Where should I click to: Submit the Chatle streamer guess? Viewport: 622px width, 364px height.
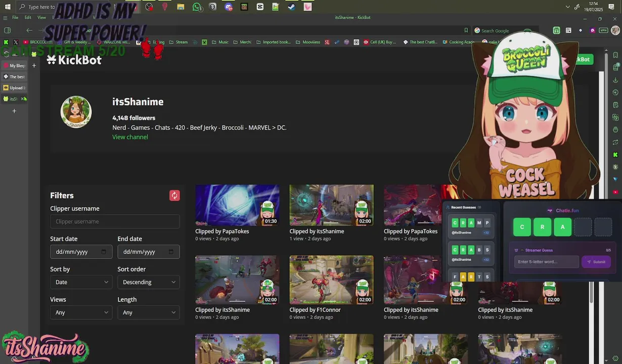pyautogui.click(x=596, y=262)
